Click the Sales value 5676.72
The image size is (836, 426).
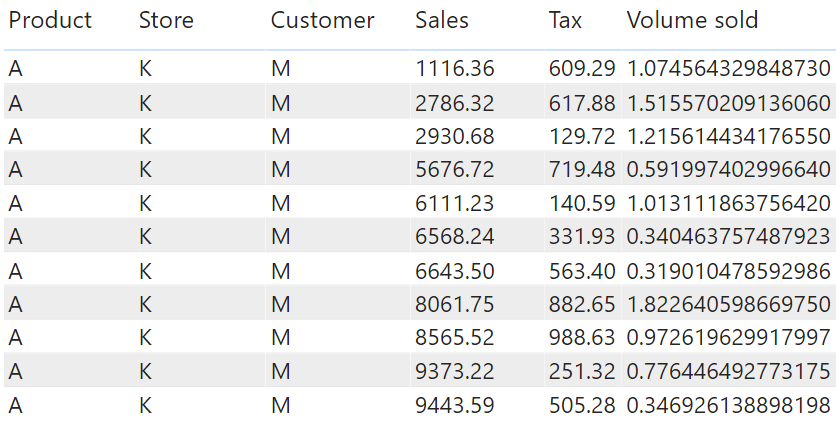(455, 169)
